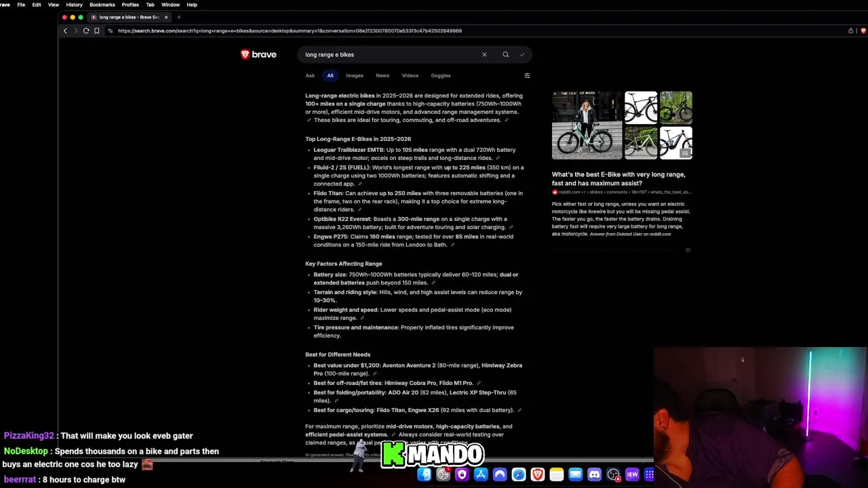Click feedback icon below reddit answer

[x=688, y=250]
